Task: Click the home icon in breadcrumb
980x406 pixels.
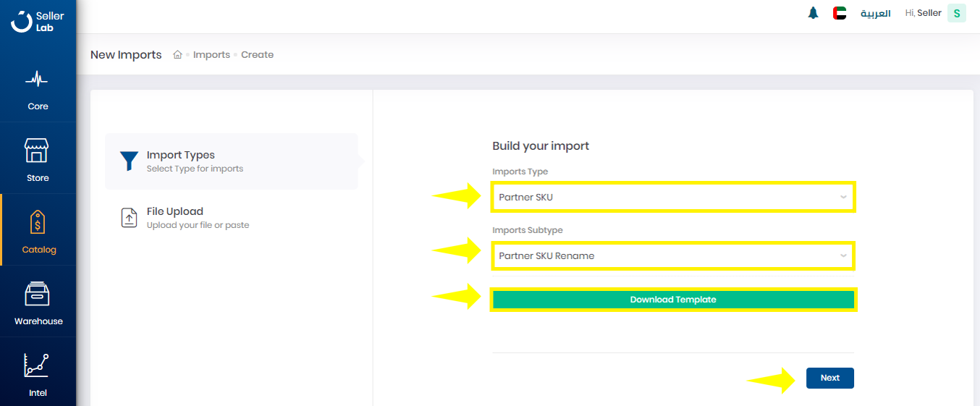Action: point(177,55)
